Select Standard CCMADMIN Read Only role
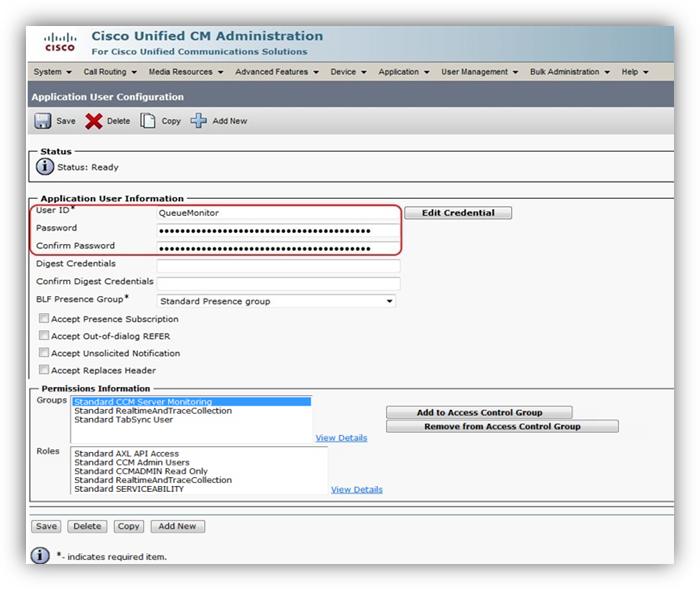Screen dimensions: 700x589 click(x=141, y=471)
